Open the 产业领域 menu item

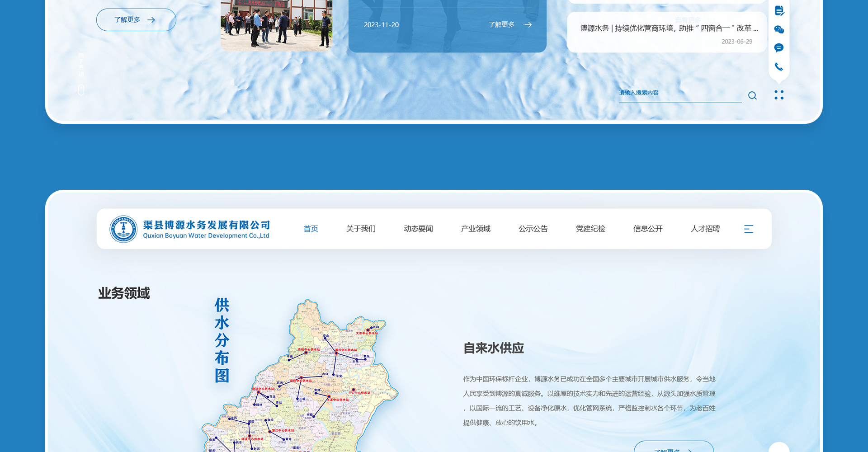coord(476,229)
